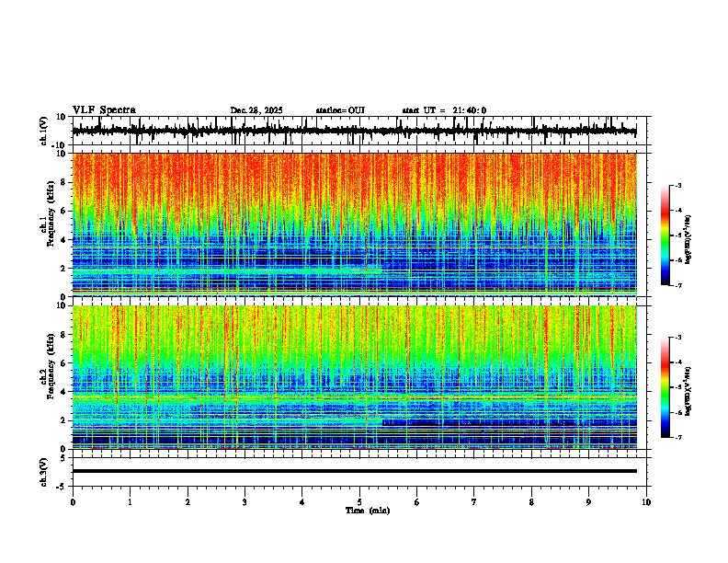Click the ch.1 spectrogram color bar
The height and width of the screenshot is (563, 728).
665,236
